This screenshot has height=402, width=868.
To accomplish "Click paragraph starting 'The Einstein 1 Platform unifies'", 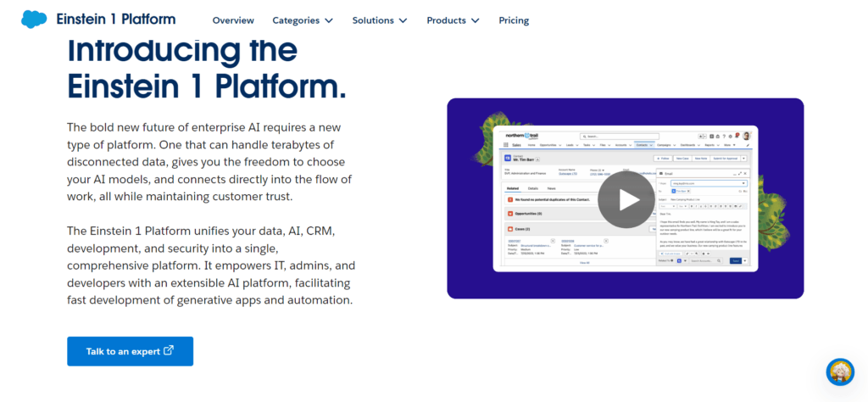I will click(211, 265).
